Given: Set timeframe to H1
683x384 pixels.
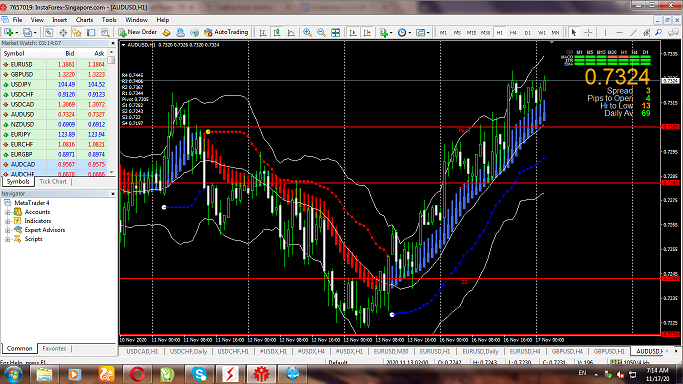Looking at the screenshot, I should click(500, 33).
